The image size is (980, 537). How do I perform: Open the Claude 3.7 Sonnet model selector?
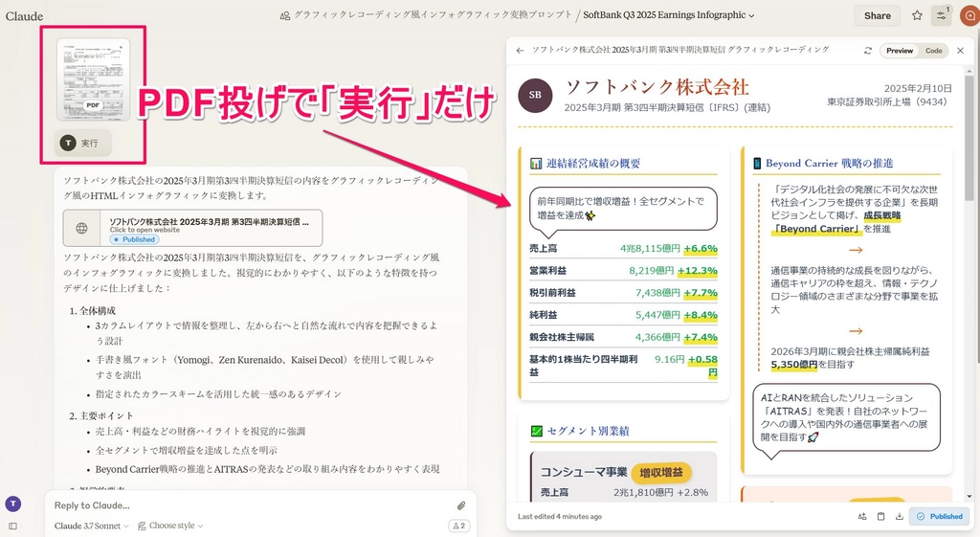(91, 526)
